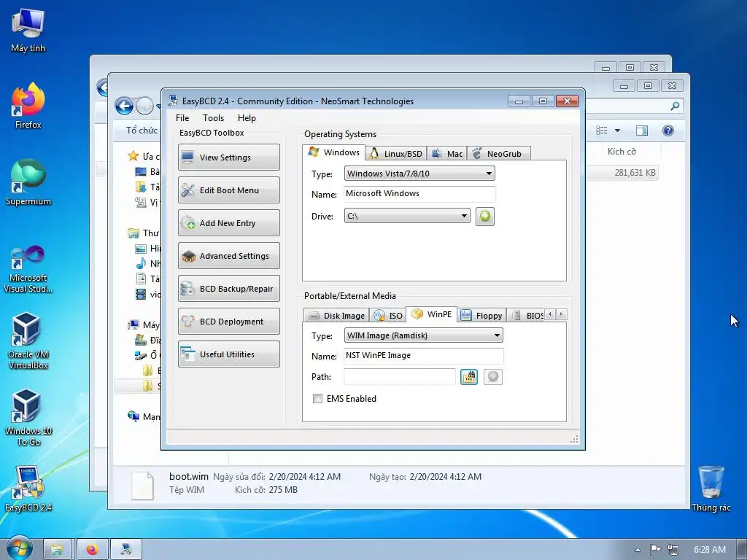Expand the view options dropdown arrow

pyautogui.click(x=617, y=131)
